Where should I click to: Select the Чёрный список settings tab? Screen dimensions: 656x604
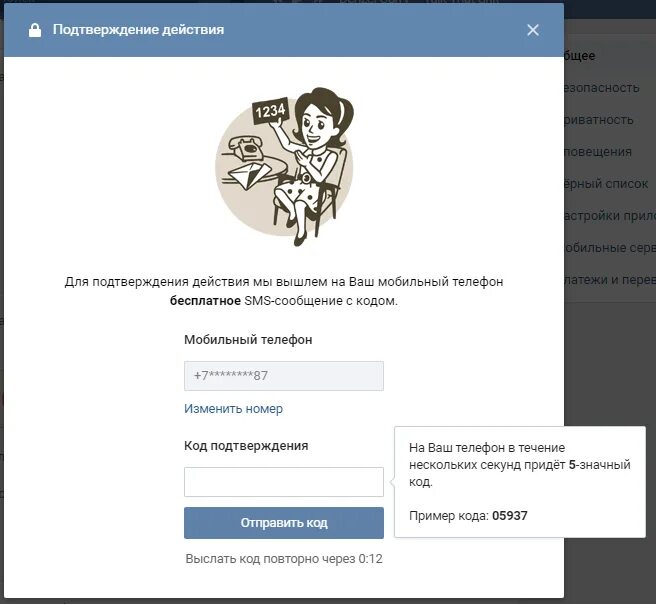click(x=606, y=184)
